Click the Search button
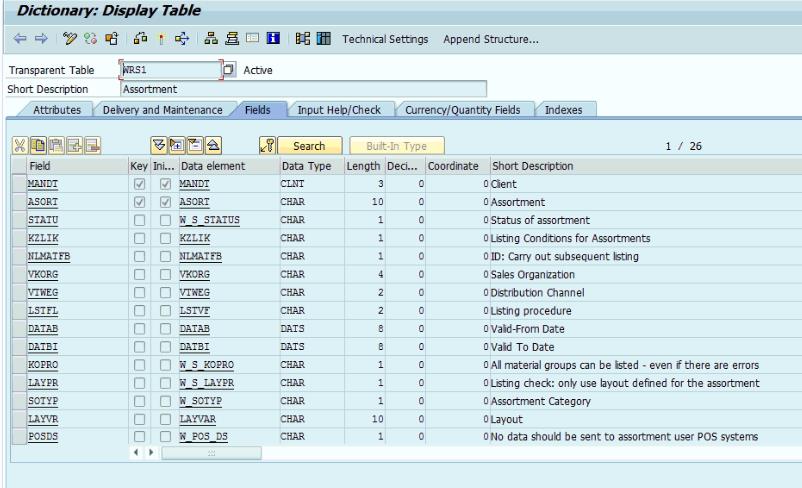This screenshot has height=488, width=802. point(309,146)
